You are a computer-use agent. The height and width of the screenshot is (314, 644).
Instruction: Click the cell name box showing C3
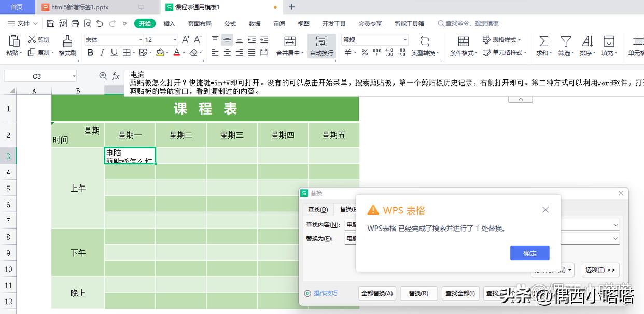point(40,76)
